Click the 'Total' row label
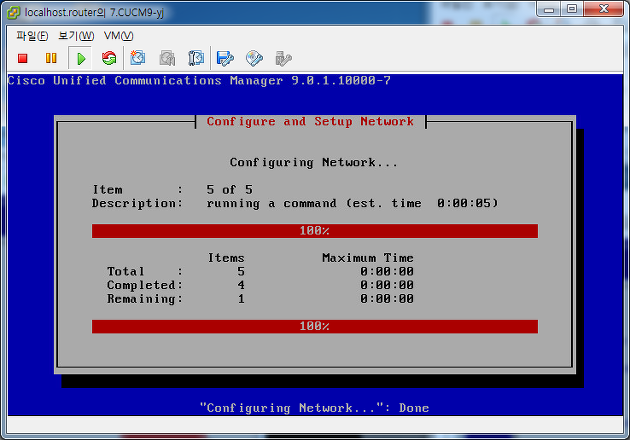 [x=125, y=272]
